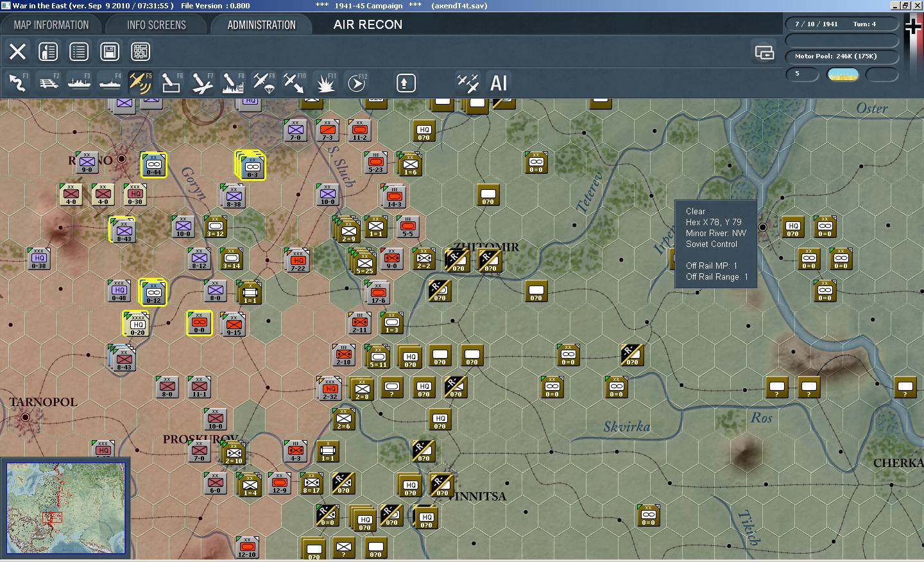
Task: Select the red armor counter labeled 17-6
Action: [x=379, y=293]
